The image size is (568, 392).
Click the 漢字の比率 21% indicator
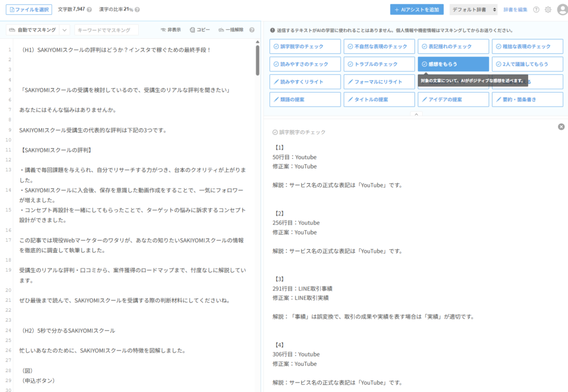coord(116,9)
